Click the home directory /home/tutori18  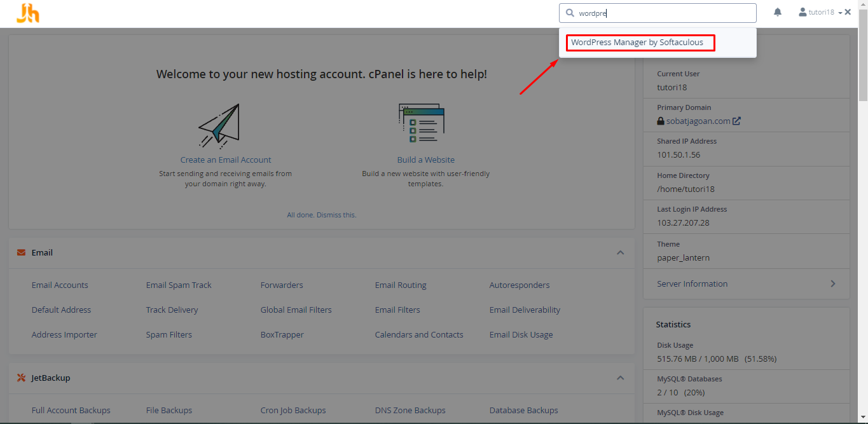pos(686,189)
